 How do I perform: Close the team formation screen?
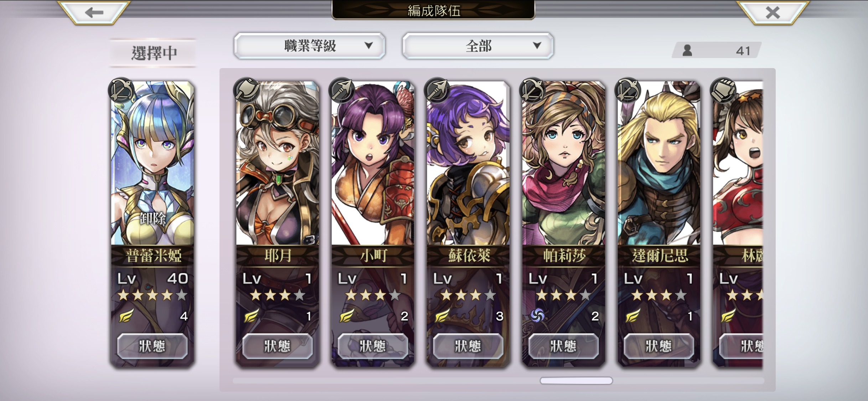pos(773,12)
